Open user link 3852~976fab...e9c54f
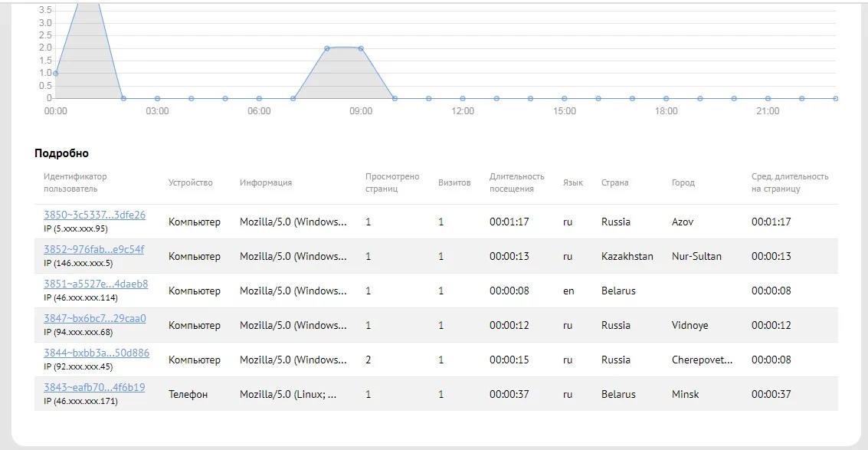 point(93,250)
